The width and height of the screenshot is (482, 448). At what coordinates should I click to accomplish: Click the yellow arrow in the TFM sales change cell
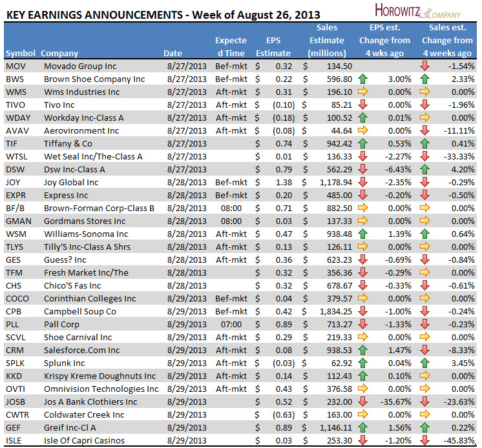point(425,272)
